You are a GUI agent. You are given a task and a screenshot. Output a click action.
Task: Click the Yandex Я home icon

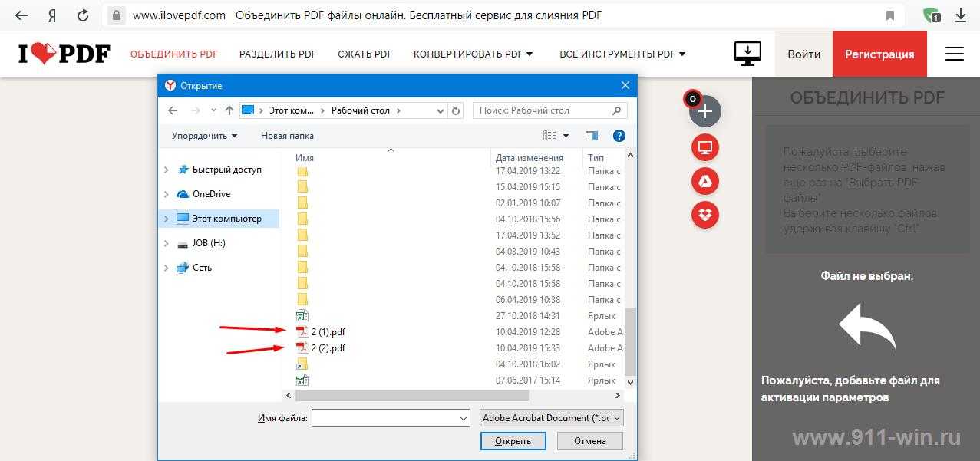coord(51,15)
